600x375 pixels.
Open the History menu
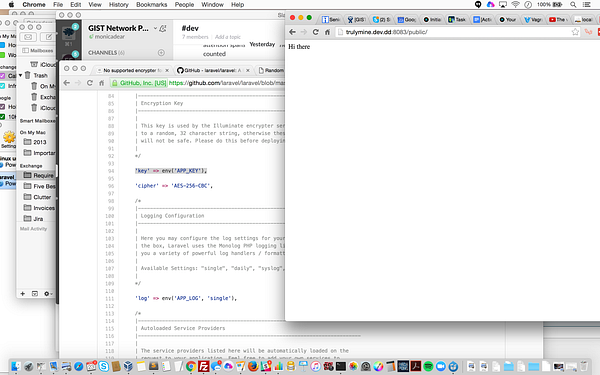(x=119, y=5)
